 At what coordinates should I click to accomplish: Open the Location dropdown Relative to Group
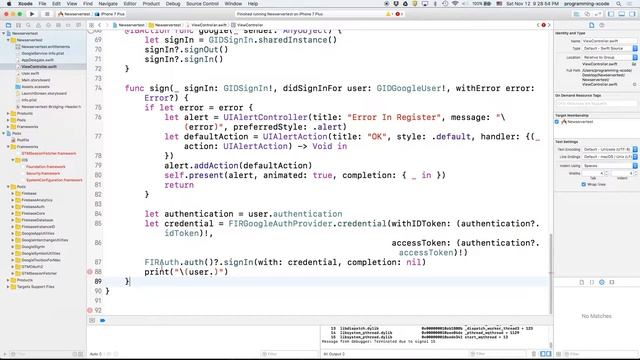point(609,58)
